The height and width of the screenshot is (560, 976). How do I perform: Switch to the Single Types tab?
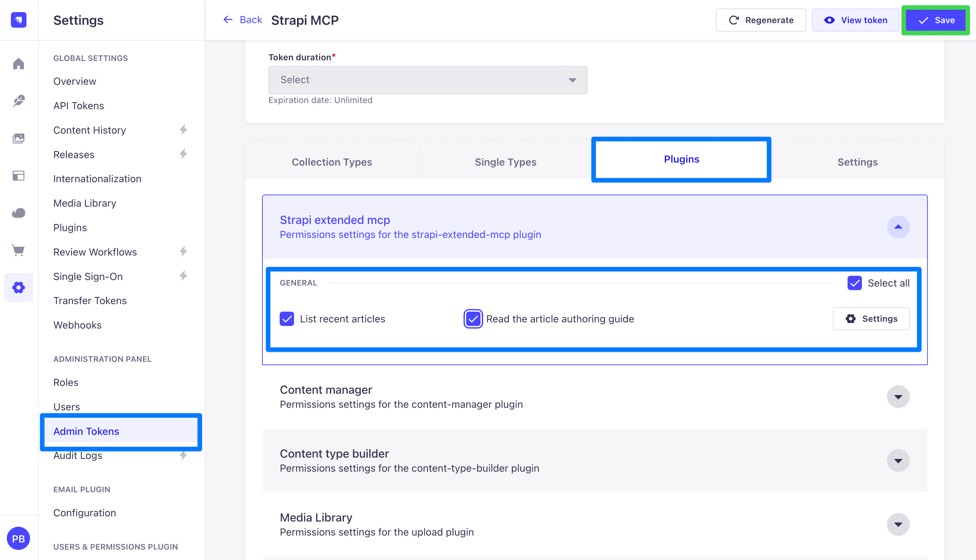pyautogui.click(x=505, y=162)
